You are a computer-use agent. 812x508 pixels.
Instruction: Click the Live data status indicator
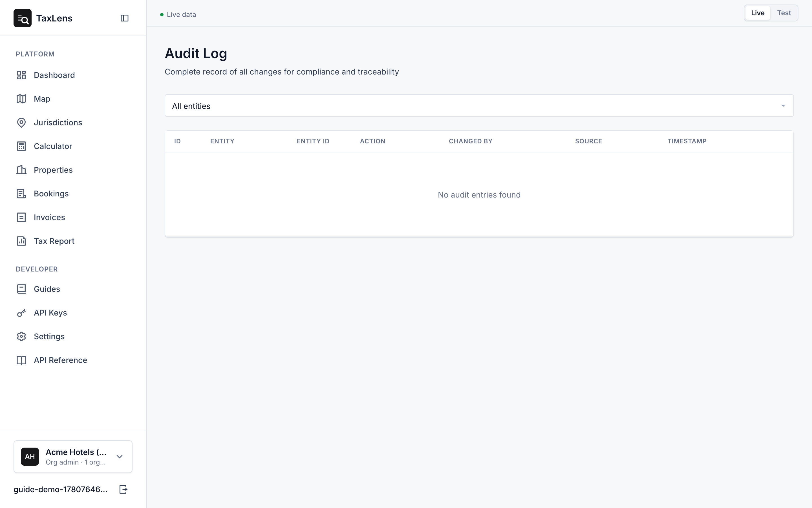(178, 15)
